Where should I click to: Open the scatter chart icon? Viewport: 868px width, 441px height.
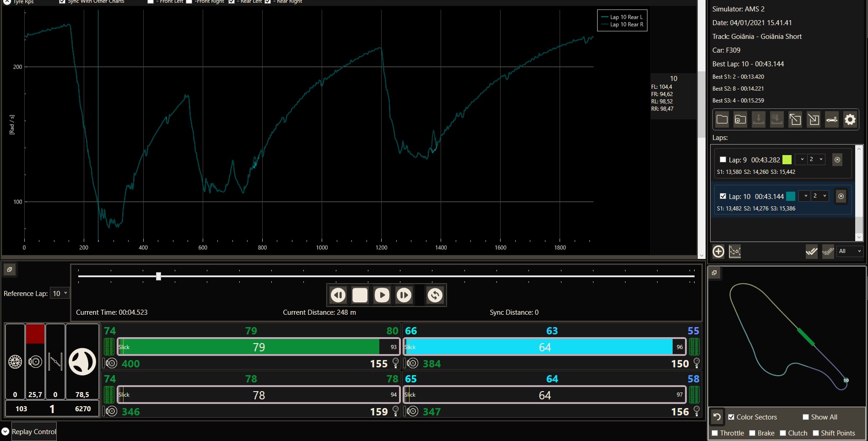(735, 252)
